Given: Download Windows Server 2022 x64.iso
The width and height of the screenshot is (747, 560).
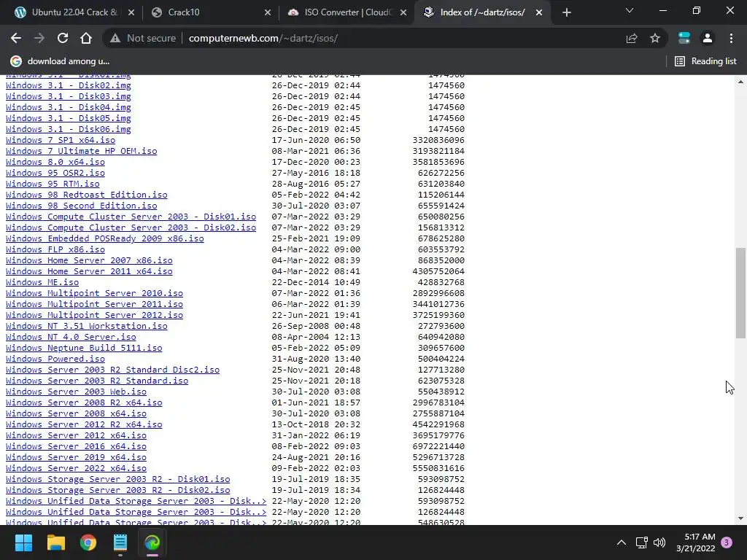Looking at the screenshot, I should click(x=76, y=468).
